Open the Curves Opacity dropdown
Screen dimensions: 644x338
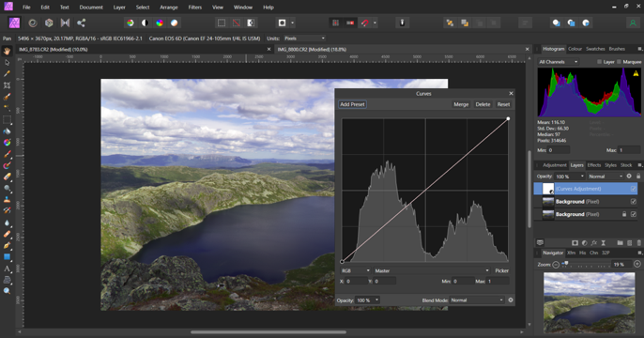coord(368,300)
